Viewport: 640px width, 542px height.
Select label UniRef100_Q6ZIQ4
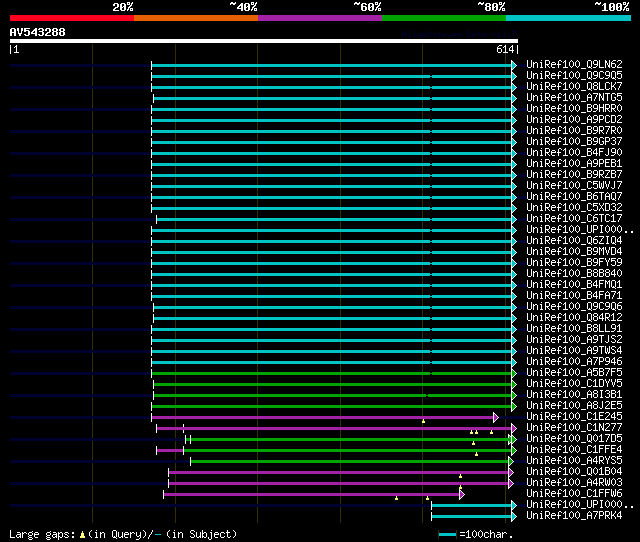[x=574, y=241]
